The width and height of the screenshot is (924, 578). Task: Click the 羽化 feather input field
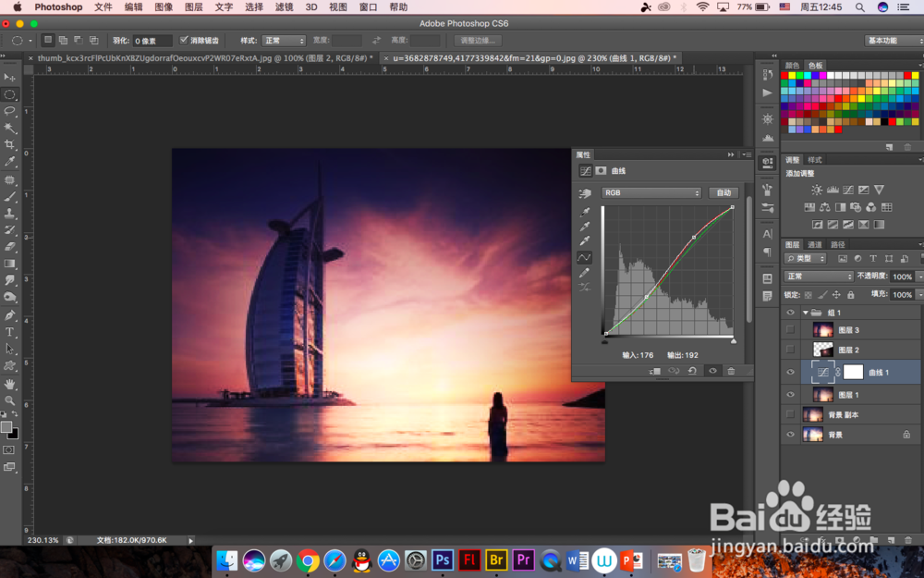click(152, 40)
